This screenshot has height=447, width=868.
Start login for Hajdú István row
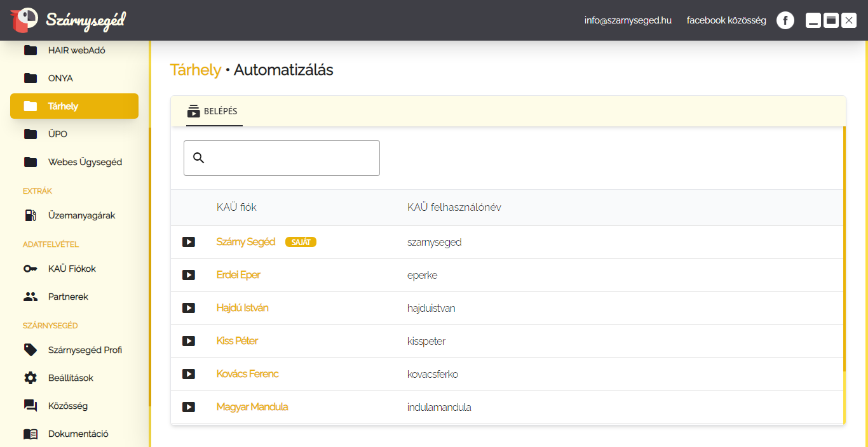[x=189, y=308]
